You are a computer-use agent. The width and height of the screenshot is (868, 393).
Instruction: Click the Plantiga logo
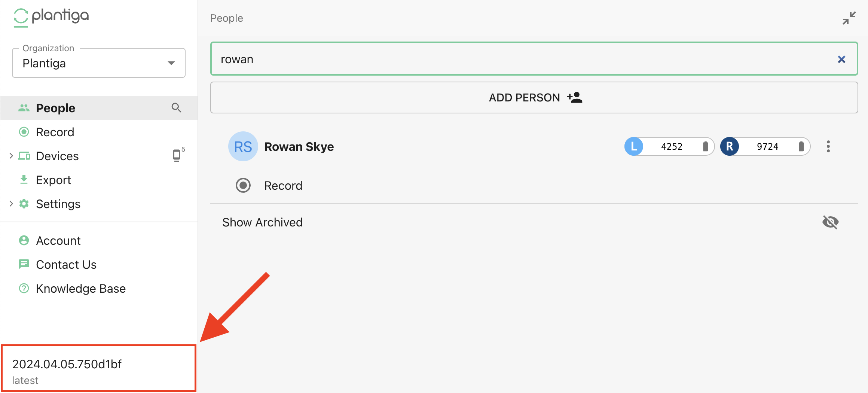click(51, 17)
